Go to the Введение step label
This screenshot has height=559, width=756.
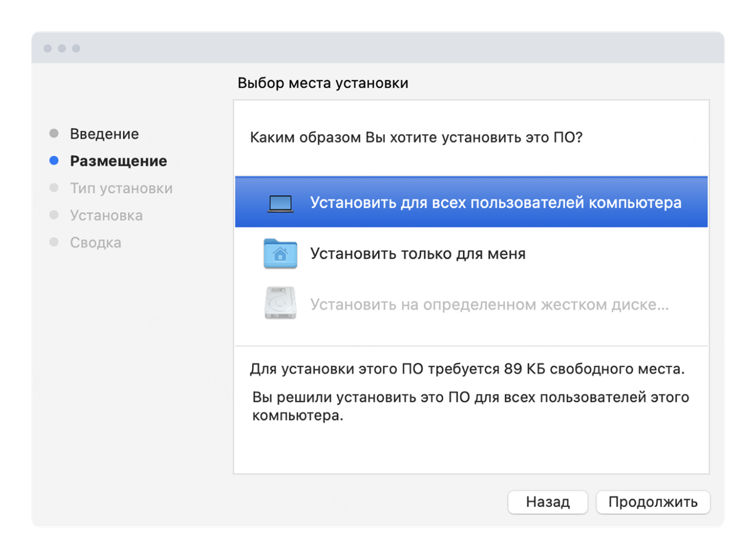104,134
